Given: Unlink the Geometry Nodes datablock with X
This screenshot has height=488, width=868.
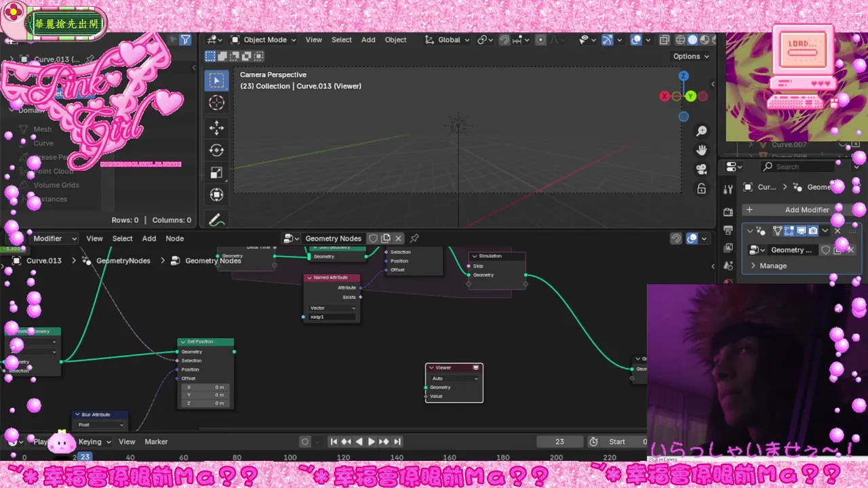Looking at the screenshot, I should coord(399,239).
